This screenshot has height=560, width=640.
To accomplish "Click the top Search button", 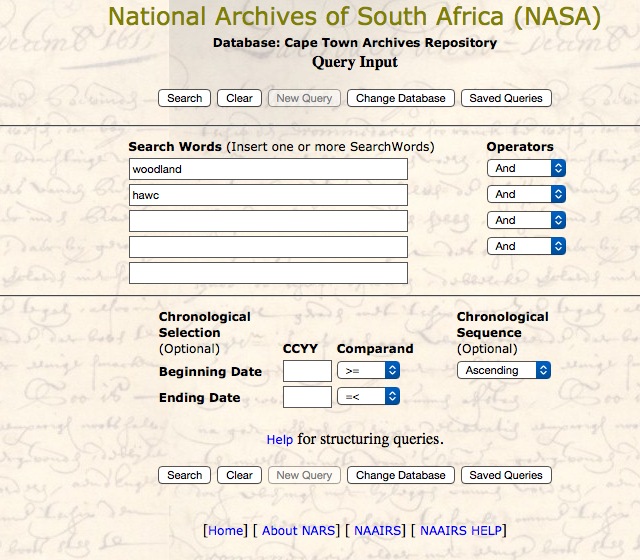I will [184, 98].
